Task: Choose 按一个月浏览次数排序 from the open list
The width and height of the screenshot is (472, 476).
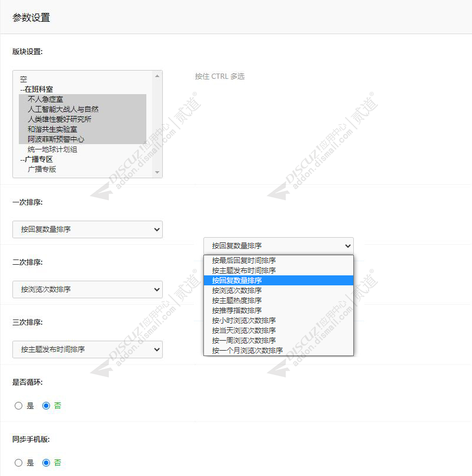Action: tap(279, 351)
